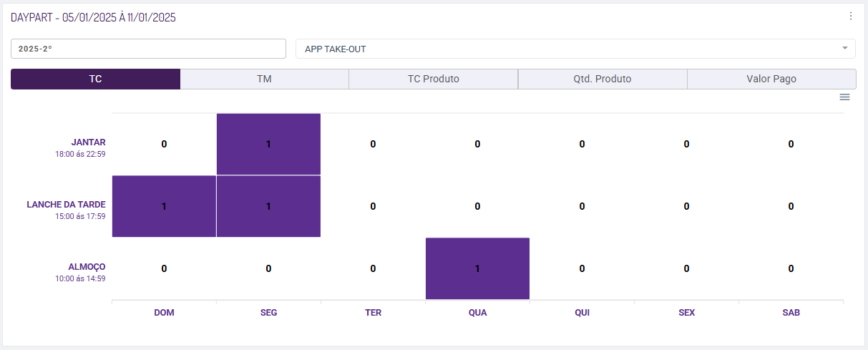Switch to the TC Produto tab
Viewport: 868px width, 350px height.
(x=433, y=79)
